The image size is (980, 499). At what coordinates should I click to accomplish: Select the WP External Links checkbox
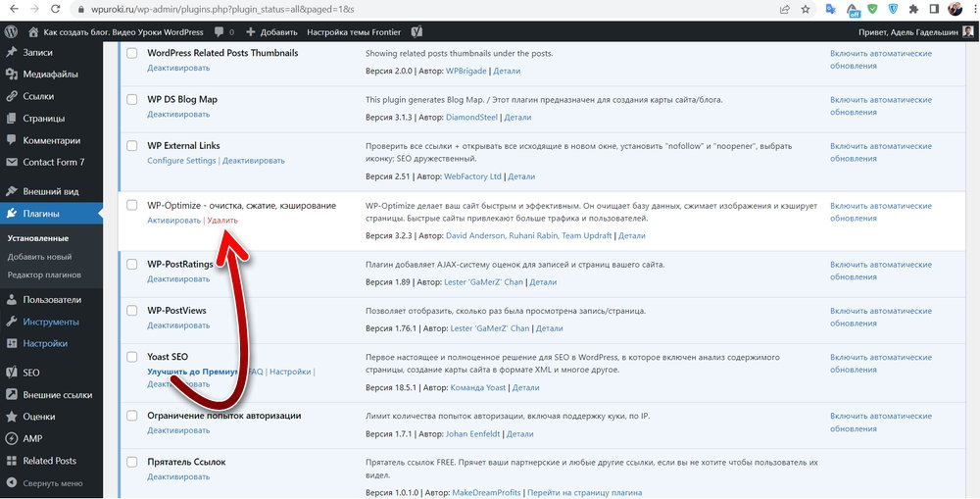[132, 146]
